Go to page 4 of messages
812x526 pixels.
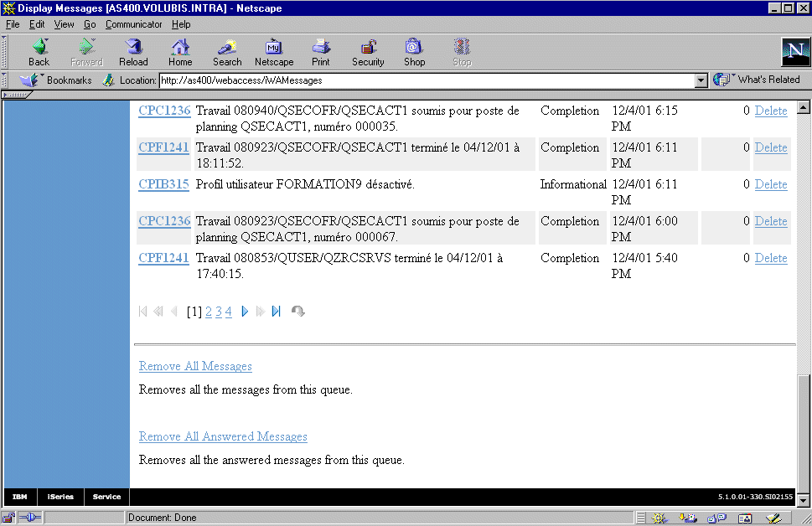pos(229,311)
